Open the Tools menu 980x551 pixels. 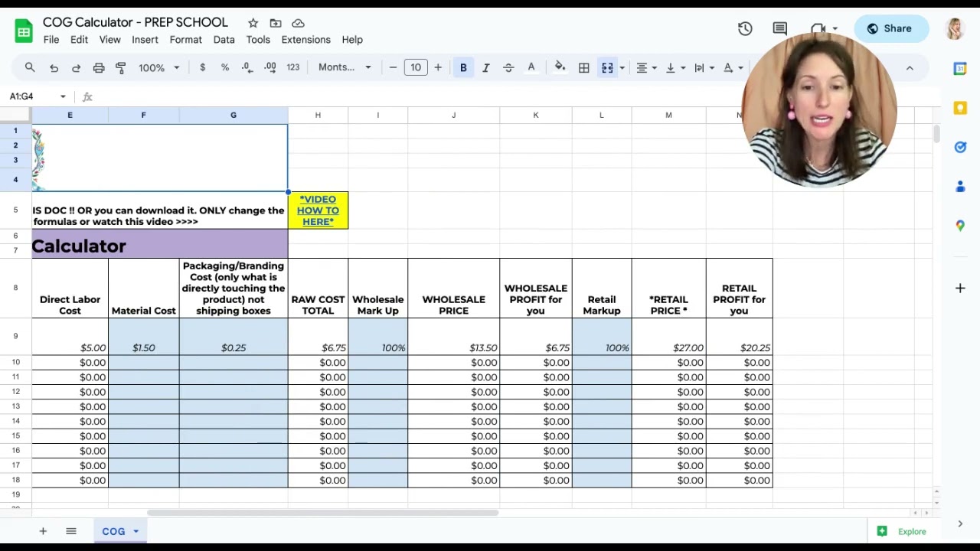tap(258, 40)
